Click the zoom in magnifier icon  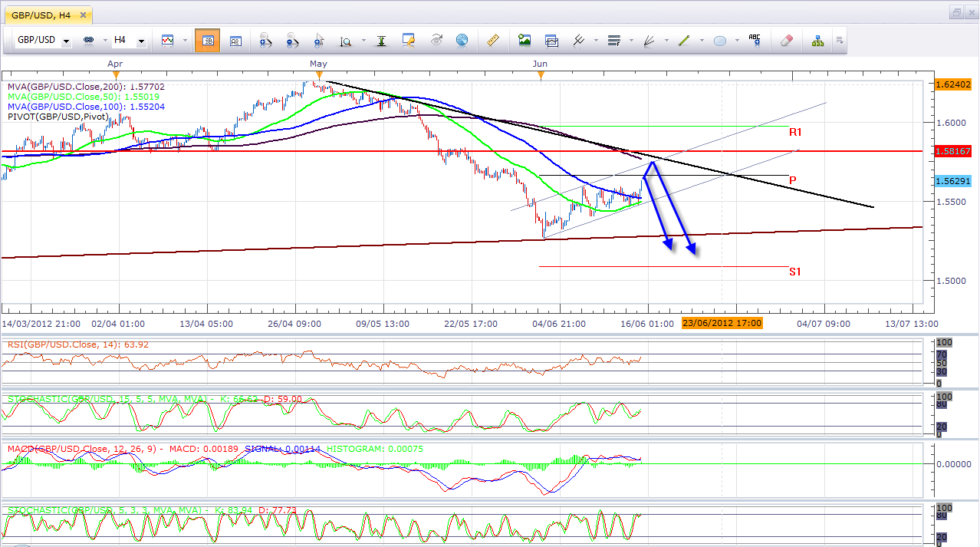(265, 41)
